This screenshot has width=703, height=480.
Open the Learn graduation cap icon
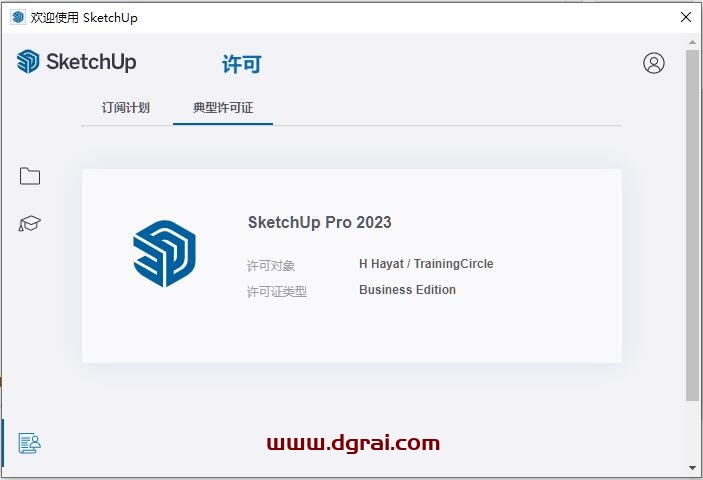point(30,223)
